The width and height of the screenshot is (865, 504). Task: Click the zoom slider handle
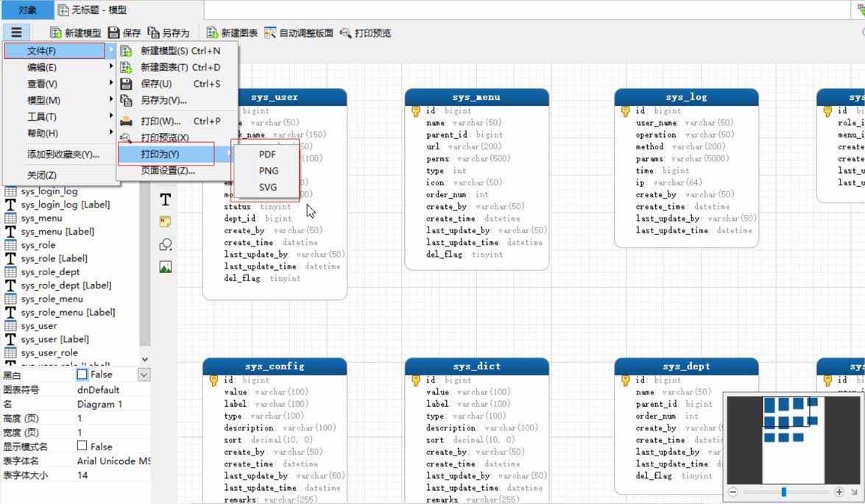click(x=784, y=491)
